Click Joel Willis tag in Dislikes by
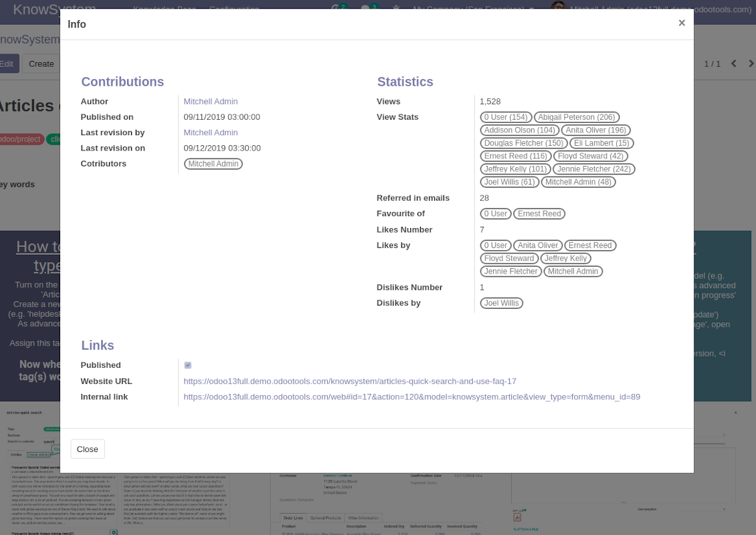756x535 pixels. click(x=501, y=303)
